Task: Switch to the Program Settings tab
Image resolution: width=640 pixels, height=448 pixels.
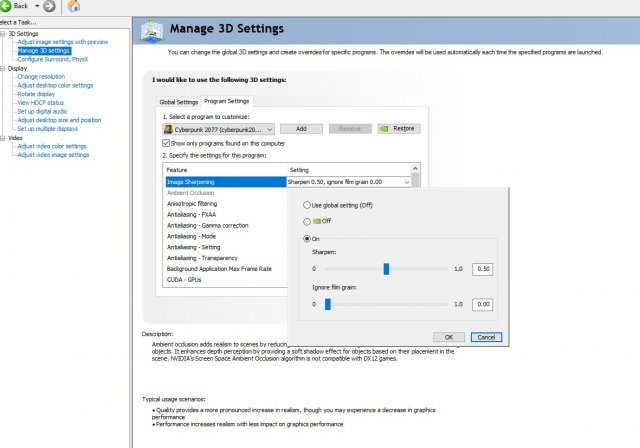Action: (227, 102)
